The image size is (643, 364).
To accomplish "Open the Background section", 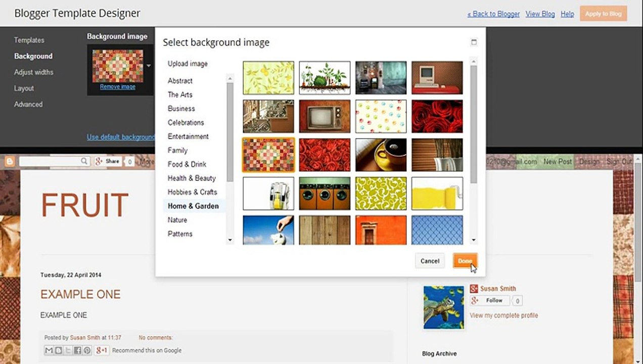I will (x=33, y=56).
